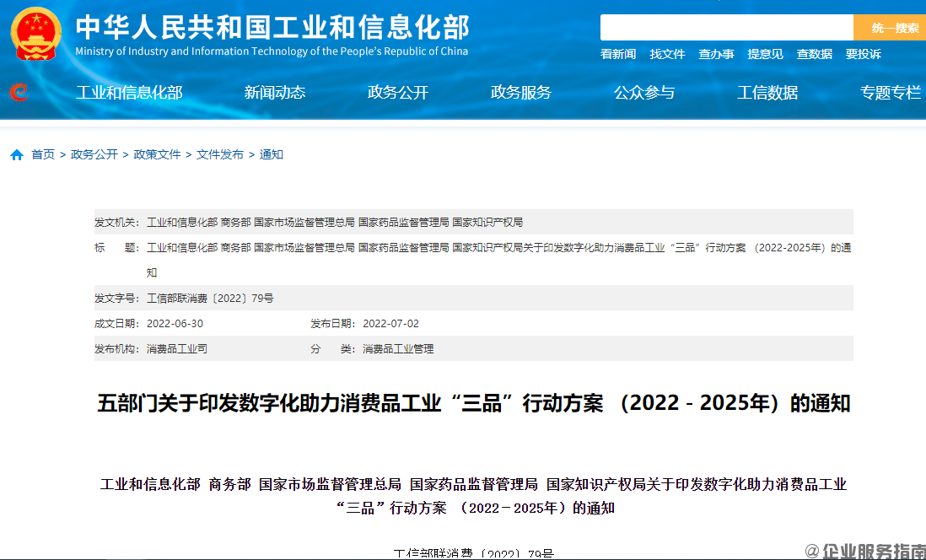This screenshot has width=926, height=560.
Task: Click the 发布日期 value 2022-07-02
Action: tap(391, 324)
